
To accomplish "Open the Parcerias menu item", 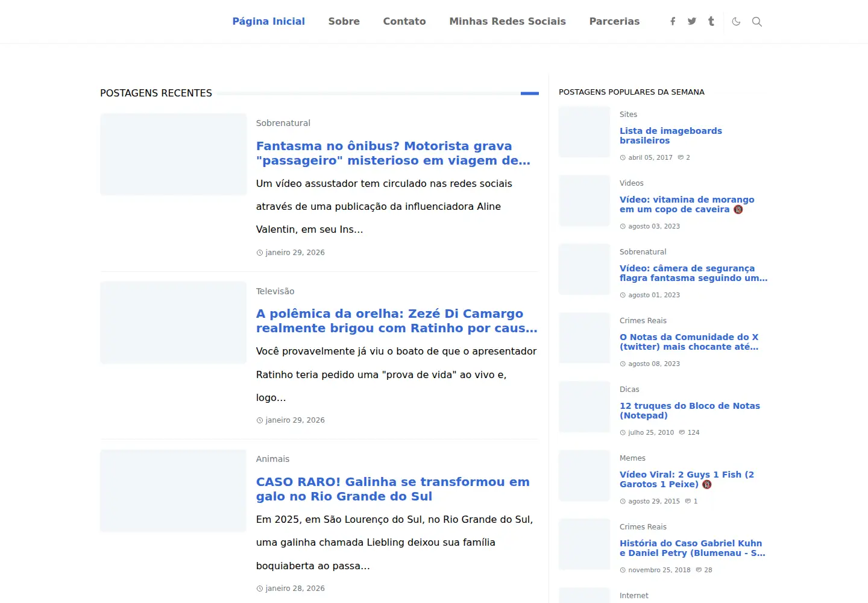I will (614, 22).
